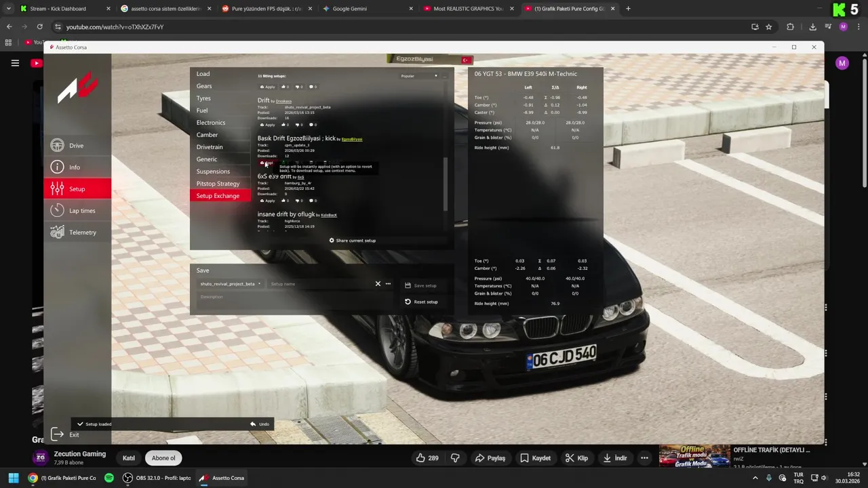
Task: Open Chrome downloads icon
Action: tap(812, 26)
